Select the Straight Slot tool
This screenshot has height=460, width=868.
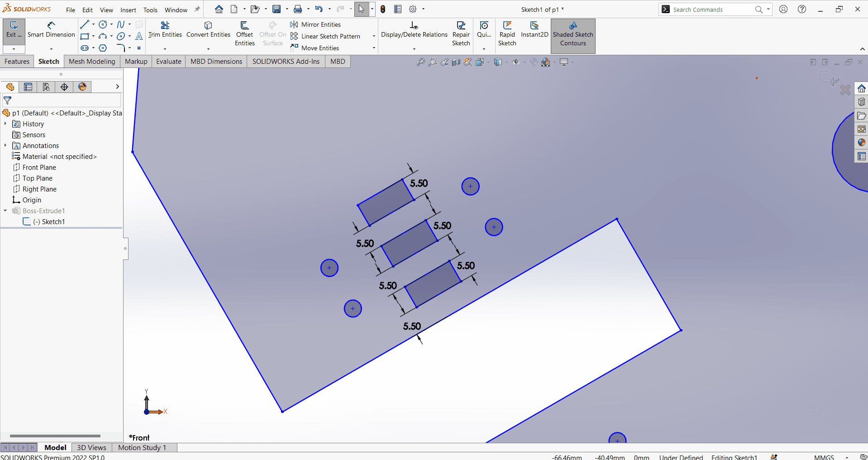click(84, 48)
